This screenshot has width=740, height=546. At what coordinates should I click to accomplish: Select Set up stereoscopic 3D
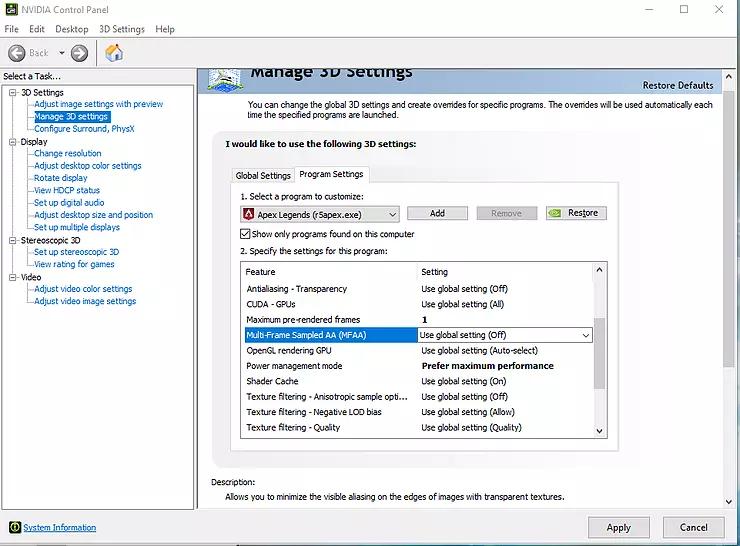(76, 252)
